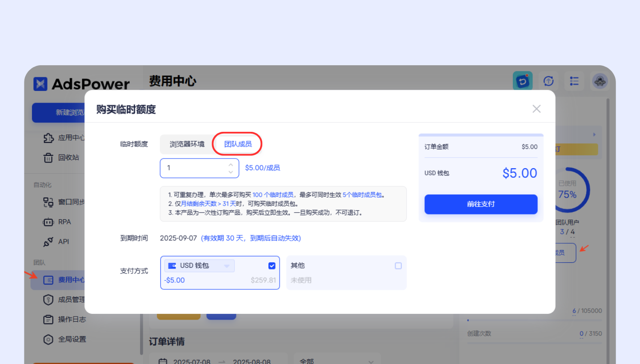Click the 前往支付 button
Image resolution: width=640 pixels, height=364 pixels.
(x=481, y=204)
